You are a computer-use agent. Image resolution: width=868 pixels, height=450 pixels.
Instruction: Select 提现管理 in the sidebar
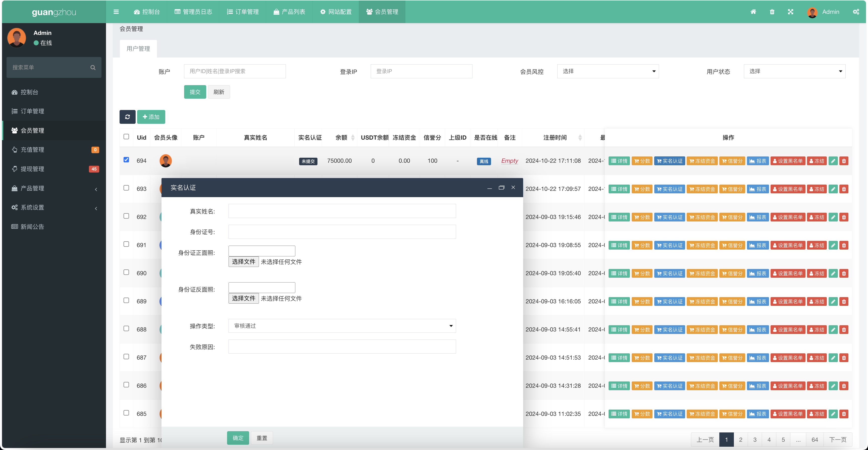(32, 169)
